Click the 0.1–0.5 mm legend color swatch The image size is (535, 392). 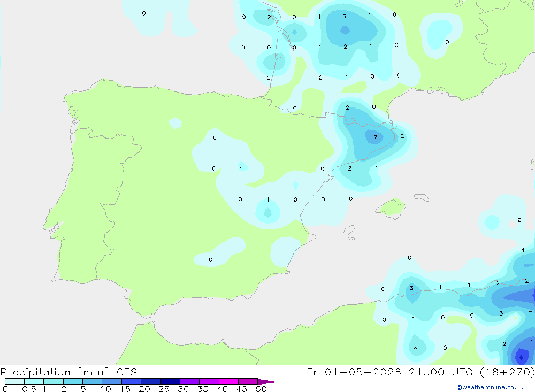14,381
